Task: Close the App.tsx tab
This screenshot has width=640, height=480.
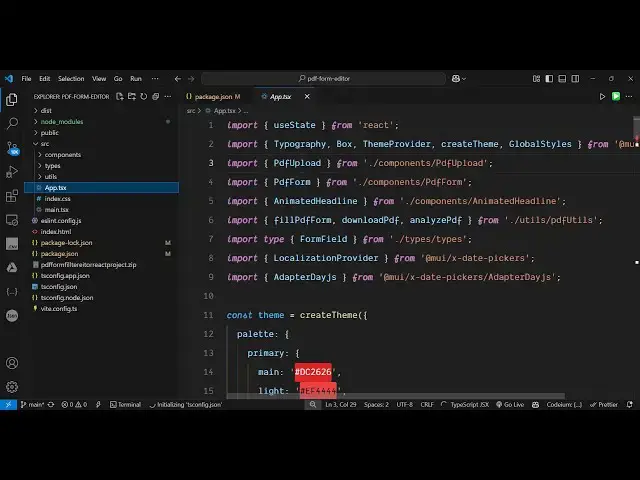Action: (x=307, y=97)
